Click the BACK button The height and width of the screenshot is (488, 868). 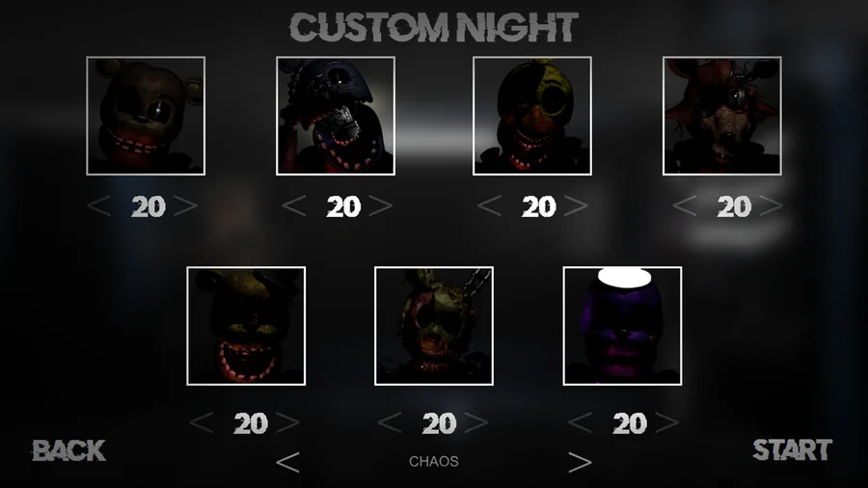(68, 450)
